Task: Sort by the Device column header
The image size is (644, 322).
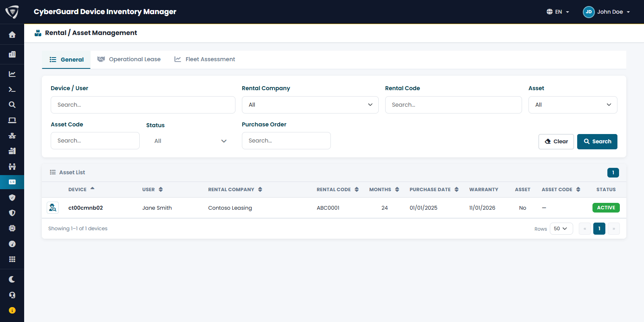Action: coord(81,189)
